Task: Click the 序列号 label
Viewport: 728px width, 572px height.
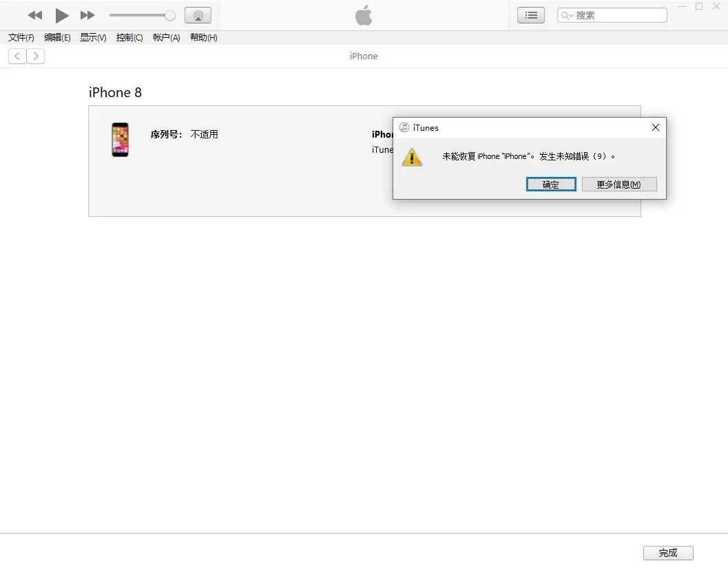Action: pyautogui.click(x=166, y=134)
